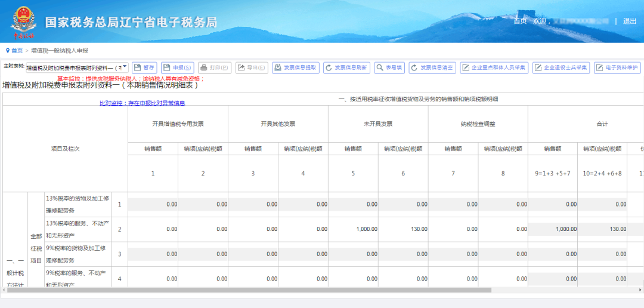
Task: Click row 2 专用发票 销售额 cell
Action: (x=153, y=229)
